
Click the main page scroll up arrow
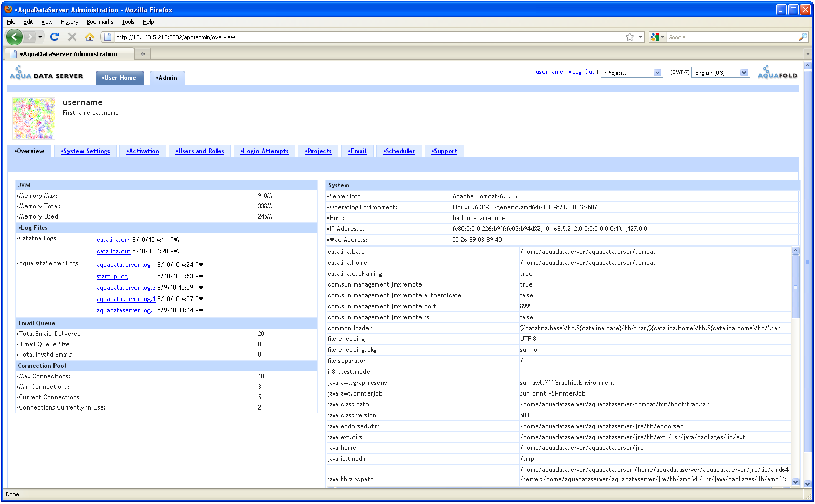point(807,66)
